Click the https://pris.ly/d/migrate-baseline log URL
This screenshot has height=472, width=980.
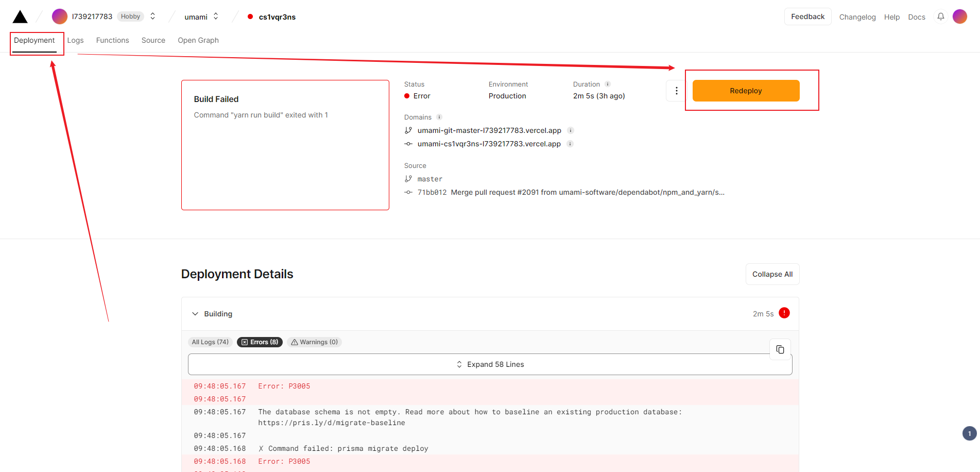pyautogui.click(x=332, y=423)
